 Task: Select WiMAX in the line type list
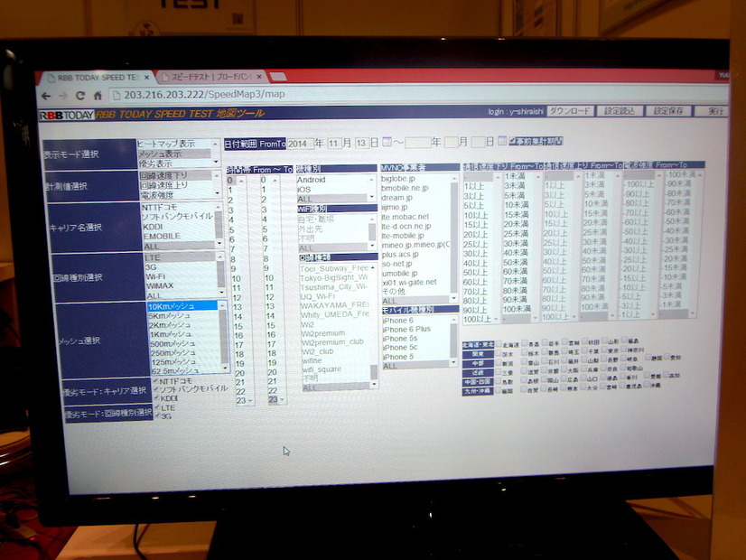coord(160,286)
